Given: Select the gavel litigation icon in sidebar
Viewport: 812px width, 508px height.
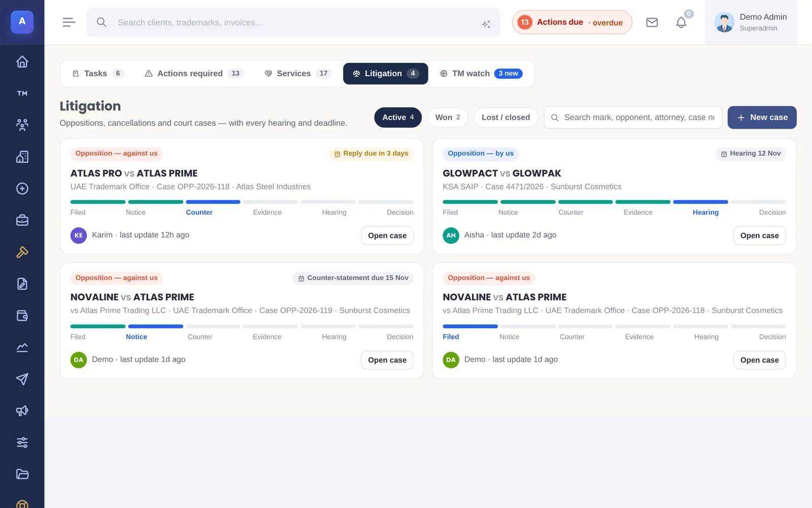Looking at the screenshot, I should pos(22,252).
